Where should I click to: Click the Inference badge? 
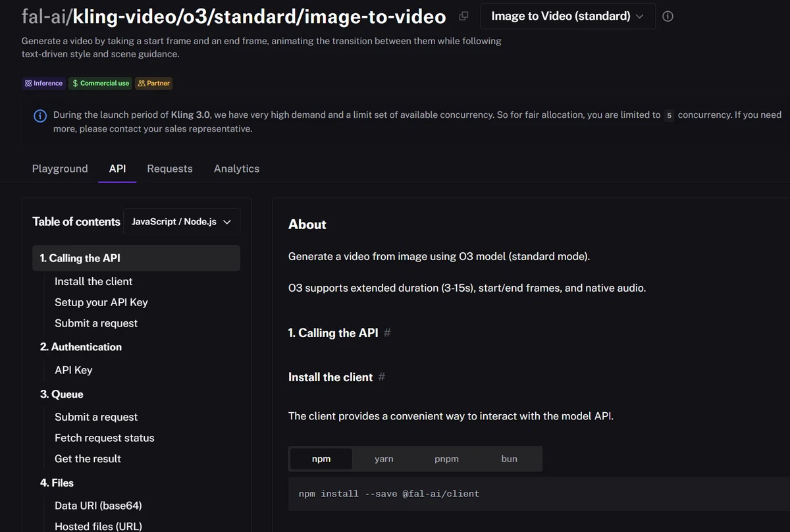pos(43,84)
